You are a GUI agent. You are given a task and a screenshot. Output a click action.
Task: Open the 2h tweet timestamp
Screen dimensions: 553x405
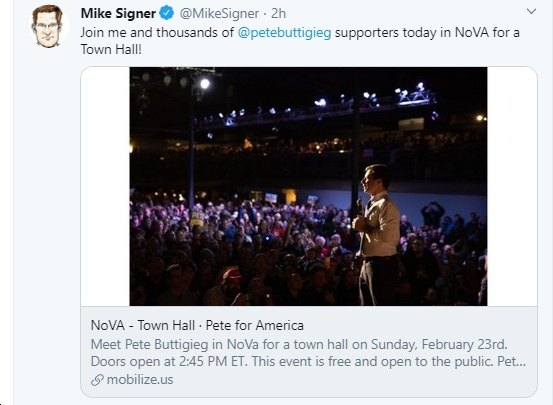278,13
